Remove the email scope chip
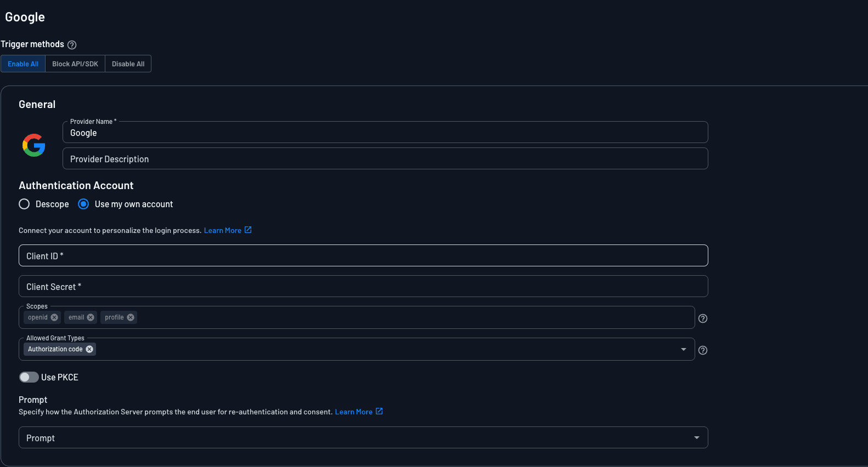The height and width of the screenshot is (467, 868). click(91, 317)
